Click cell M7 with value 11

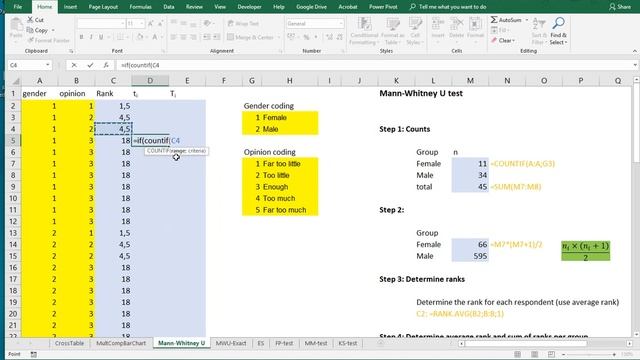[470, 164]
